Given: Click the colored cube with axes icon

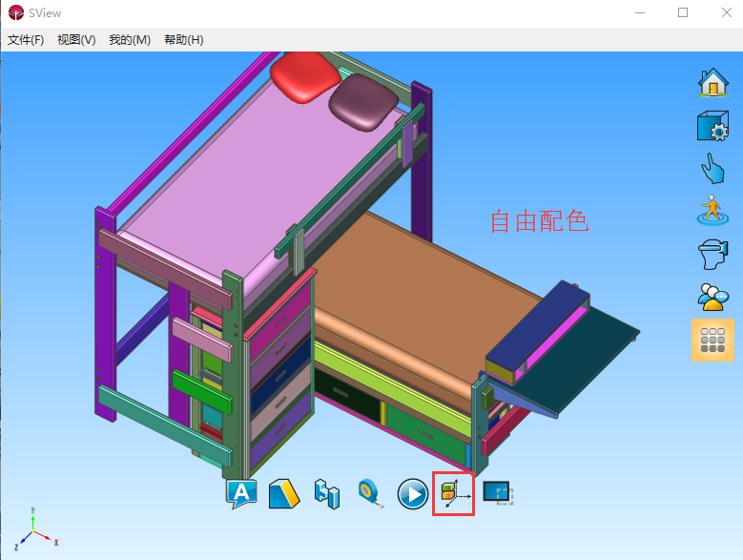Looking at the screenshot, I should coord(453,493).
